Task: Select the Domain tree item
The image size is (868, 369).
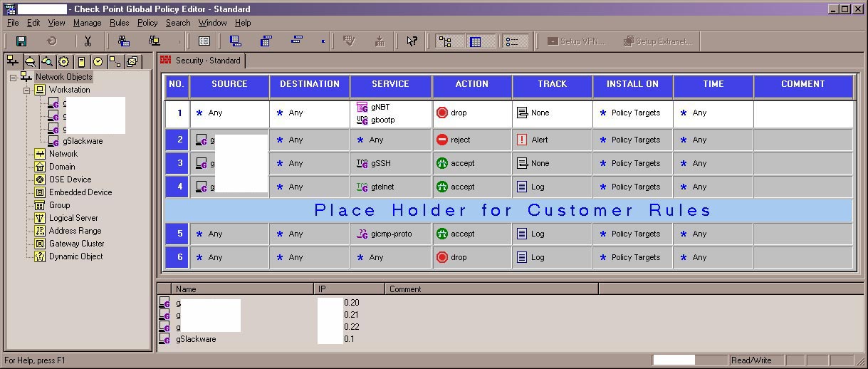Action: (x=62, y=167)
